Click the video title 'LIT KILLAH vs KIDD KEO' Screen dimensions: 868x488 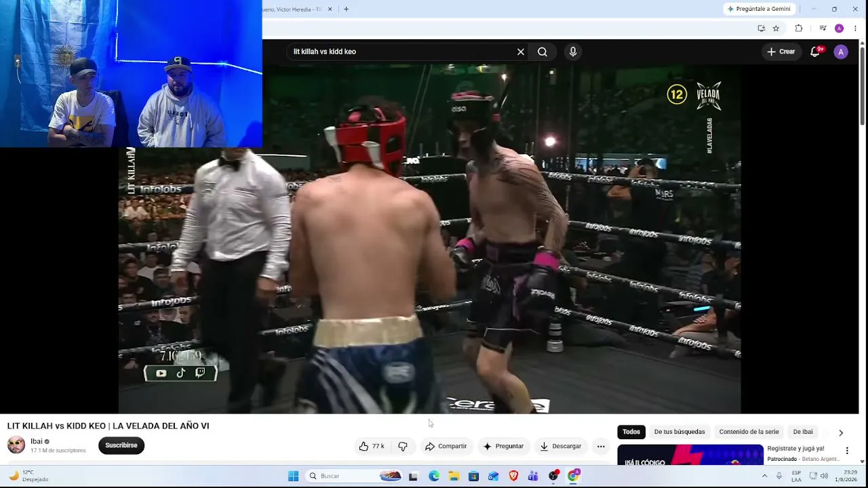pos(108,426)
